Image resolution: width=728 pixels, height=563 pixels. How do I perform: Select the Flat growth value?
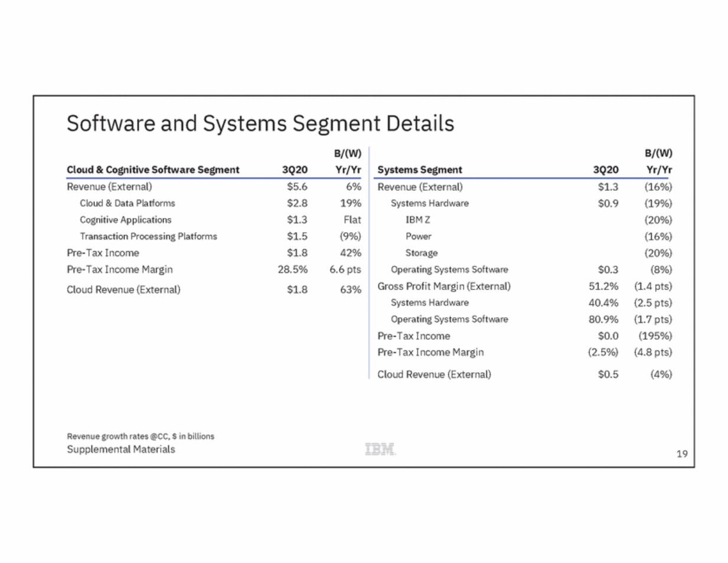coord(352,220)
